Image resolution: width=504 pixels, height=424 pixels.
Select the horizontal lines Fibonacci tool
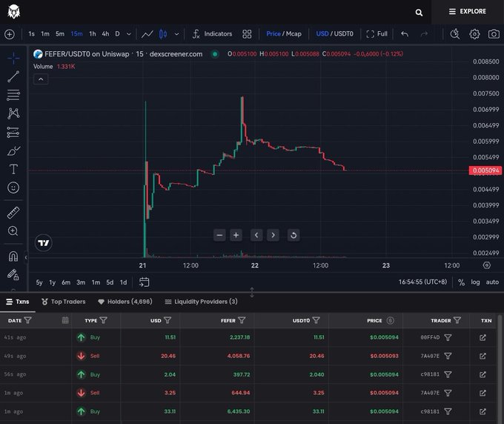pos(13,95)
